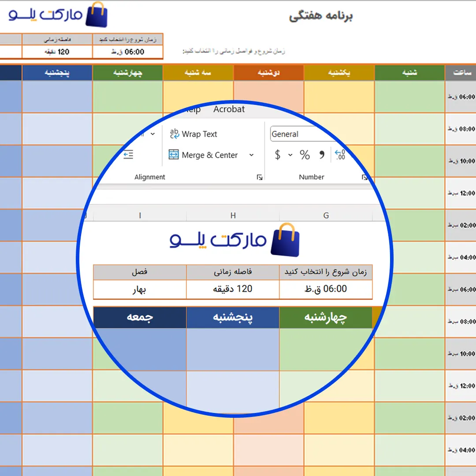The width and height of the screenshot is (476, 476).
Task: Expand the Merge & Center dropdown arrow
Action: click(251, 155)
